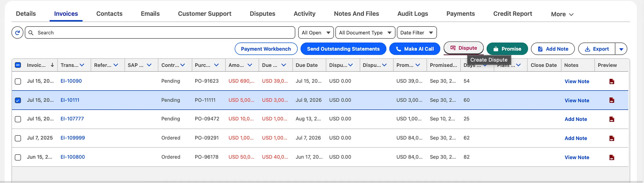Open the Credit Report tab
Viewport: 644px width, 183px height.
click(x=512, y=14)
